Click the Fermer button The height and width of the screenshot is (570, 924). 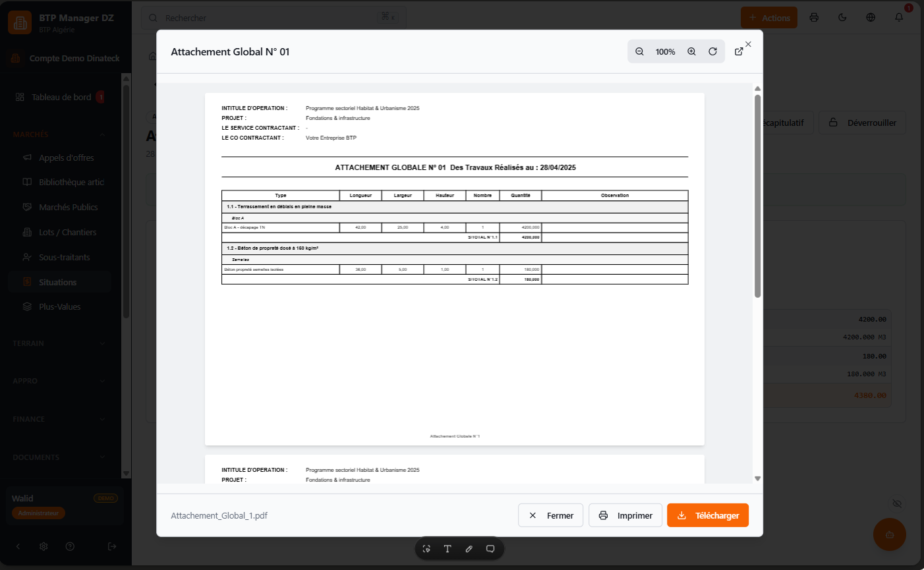550,515
